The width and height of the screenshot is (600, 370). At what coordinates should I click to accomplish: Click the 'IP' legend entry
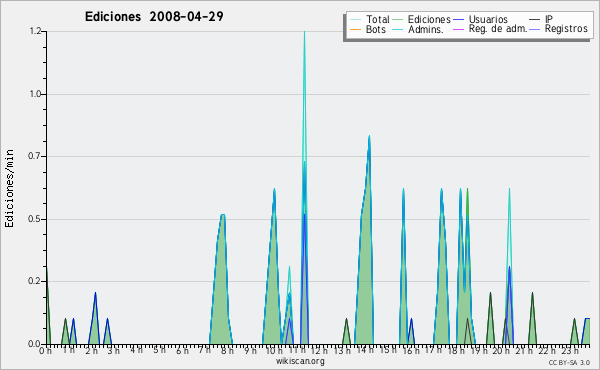(549, 19)
